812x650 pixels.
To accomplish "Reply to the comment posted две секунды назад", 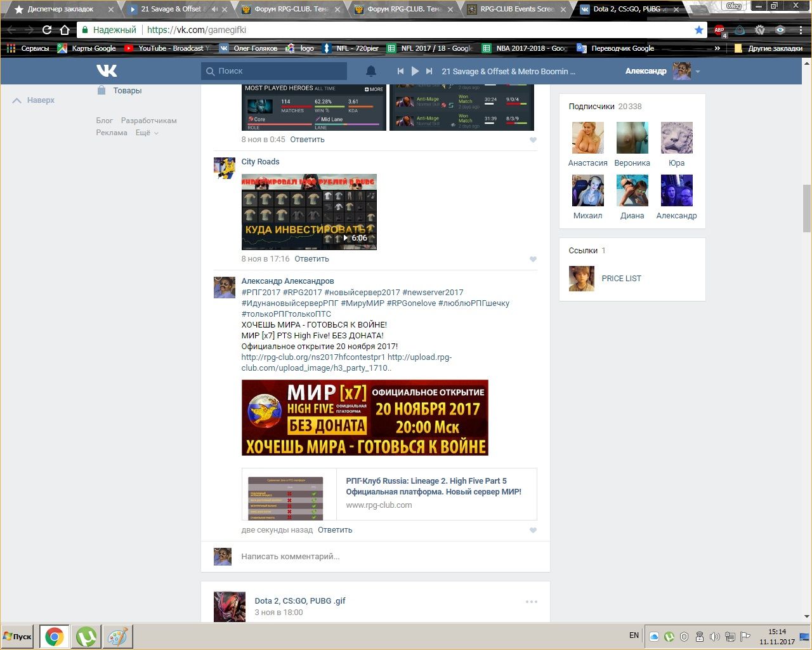I will click(x=335, y=530).
